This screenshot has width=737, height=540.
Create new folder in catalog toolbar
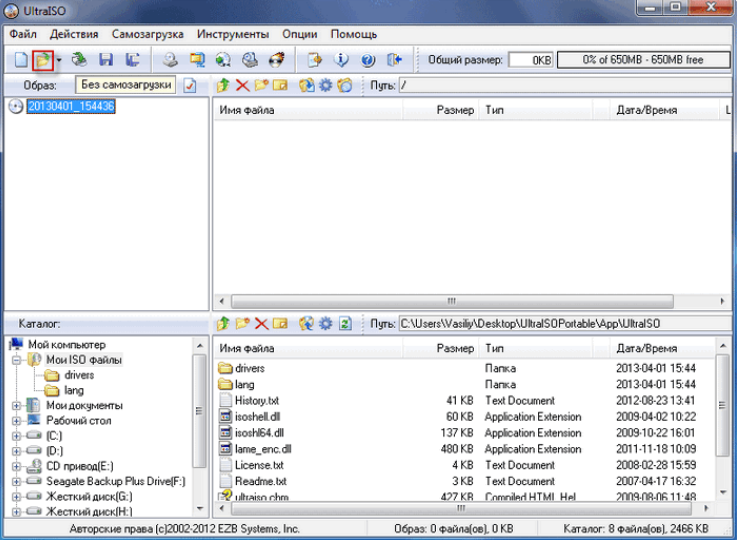(x=243, y=323)
